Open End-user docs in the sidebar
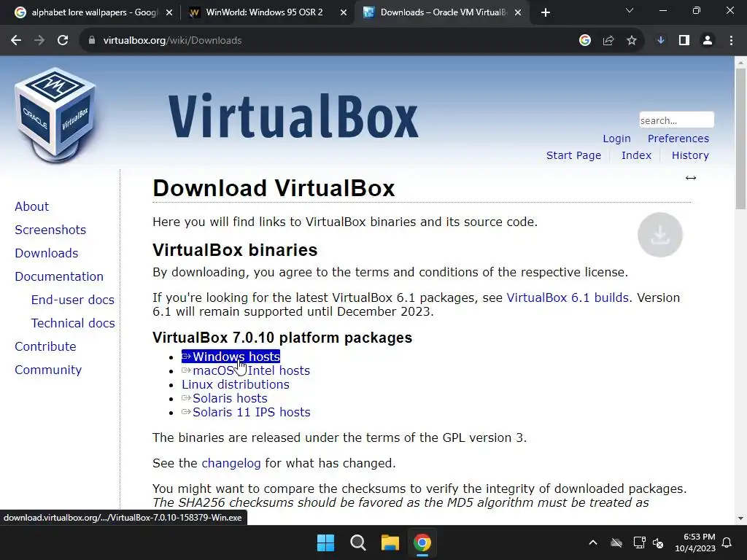Viewport: 747px width, 560px height. pos(72,300)
